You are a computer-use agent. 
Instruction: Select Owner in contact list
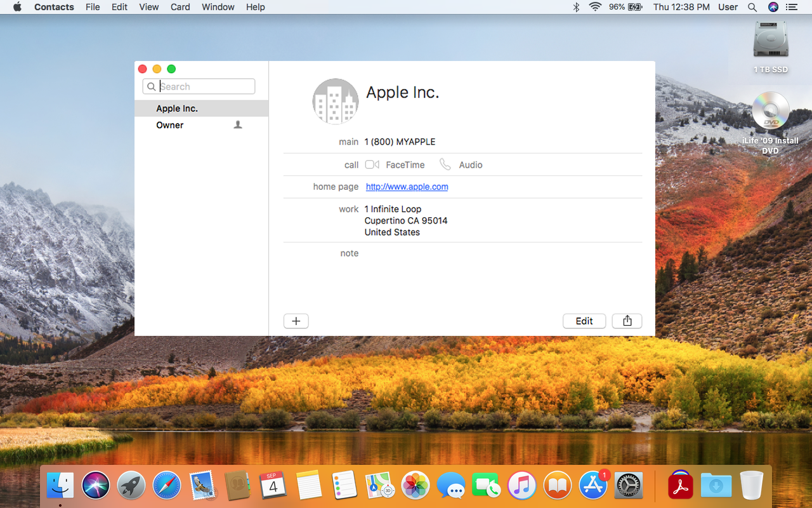pos(201,125)
